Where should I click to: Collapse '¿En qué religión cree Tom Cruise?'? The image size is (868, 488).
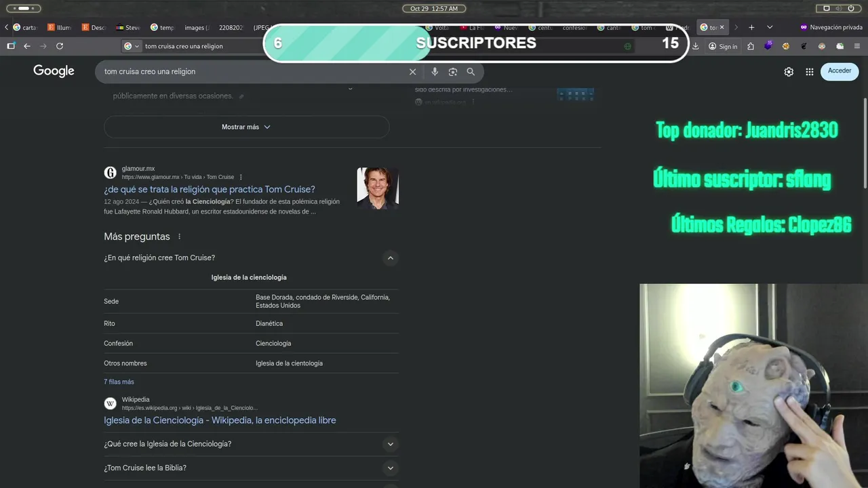[390, 258]
